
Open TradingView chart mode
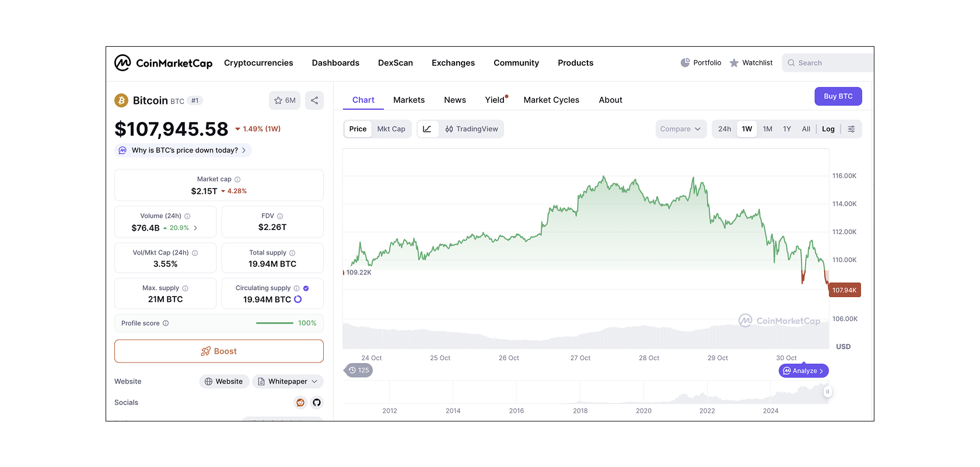pyautogui.click(x=471, y=129)
